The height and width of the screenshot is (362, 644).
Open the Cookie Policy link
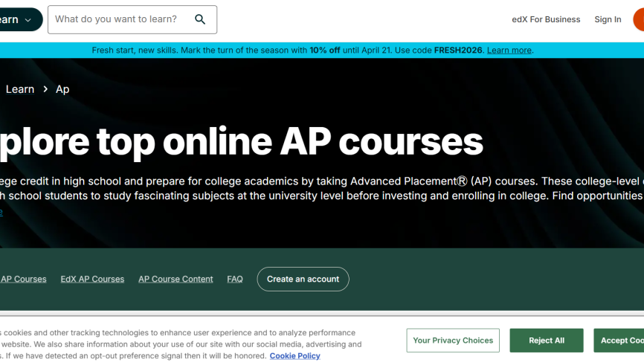(294, 356)
